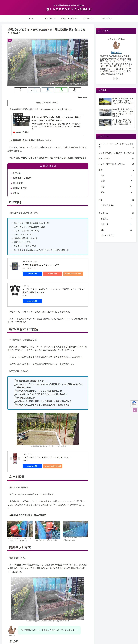Jump to まとめ in the contents list

[16, 193]
